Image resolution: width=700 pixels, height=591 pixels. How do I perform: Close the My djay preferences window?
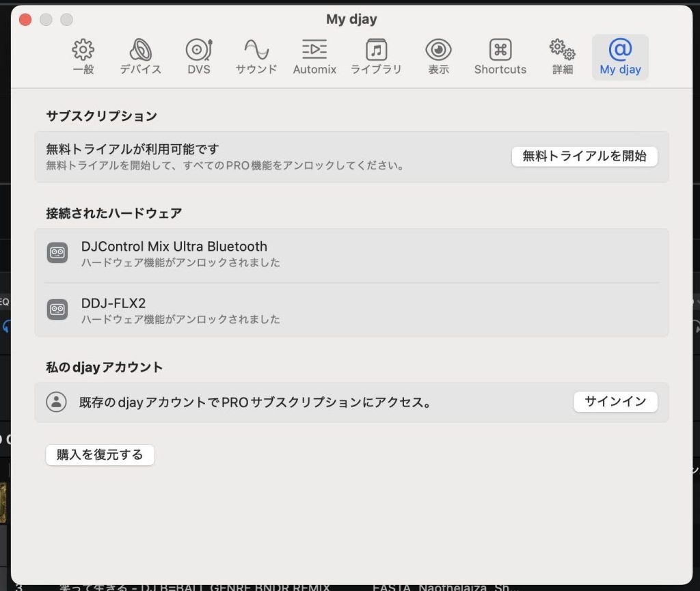pyautogui.click(x=25, y=20)
